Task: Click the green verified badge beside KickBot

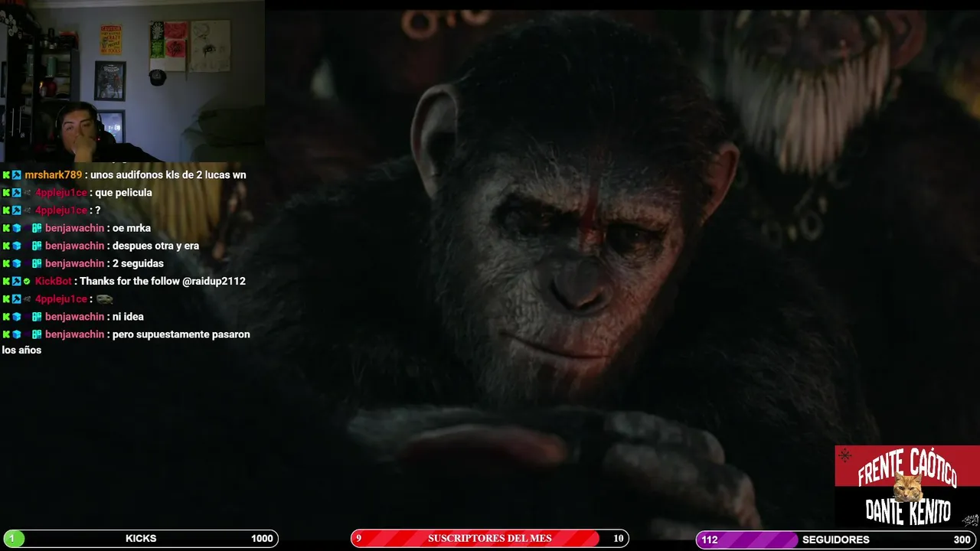Action: tap(27, 281)
